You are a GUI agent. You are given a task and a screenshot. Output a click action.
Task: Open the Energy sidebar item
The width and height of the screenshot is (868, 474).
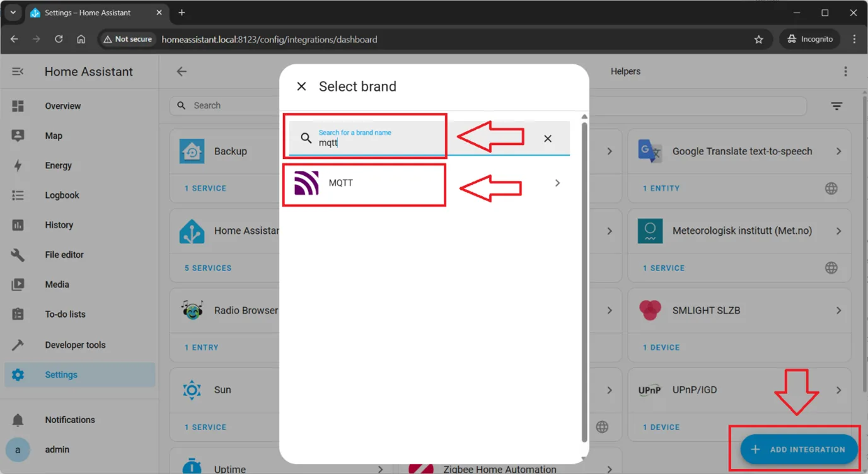(58, 166)
